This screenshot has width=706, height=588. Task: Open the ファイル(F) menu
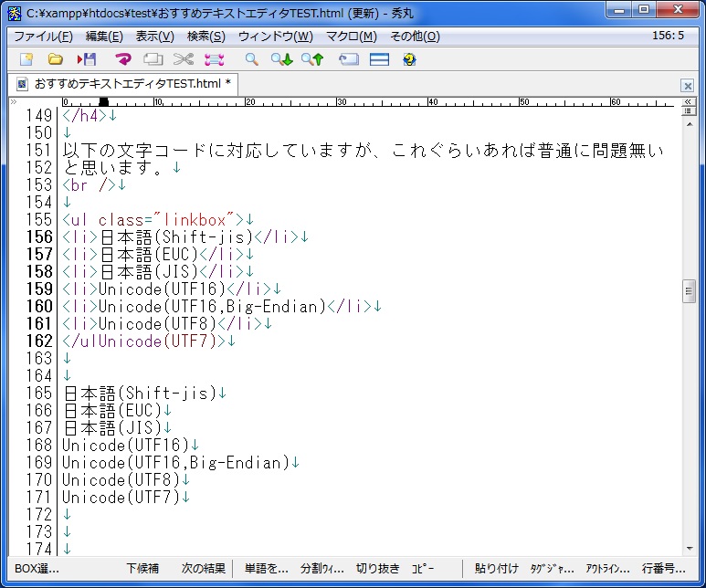pyautogui.click(x=43, y=36)
